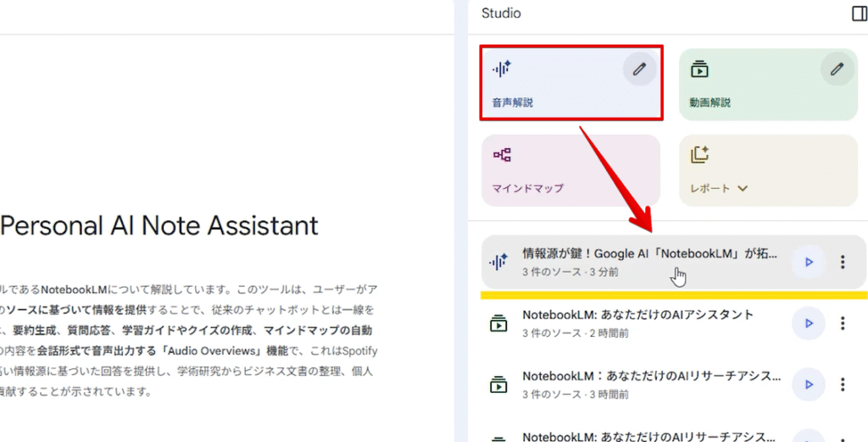Play the 情報源が鍵！audio overview
Screen dimensions: 868x442
(808, 262)
